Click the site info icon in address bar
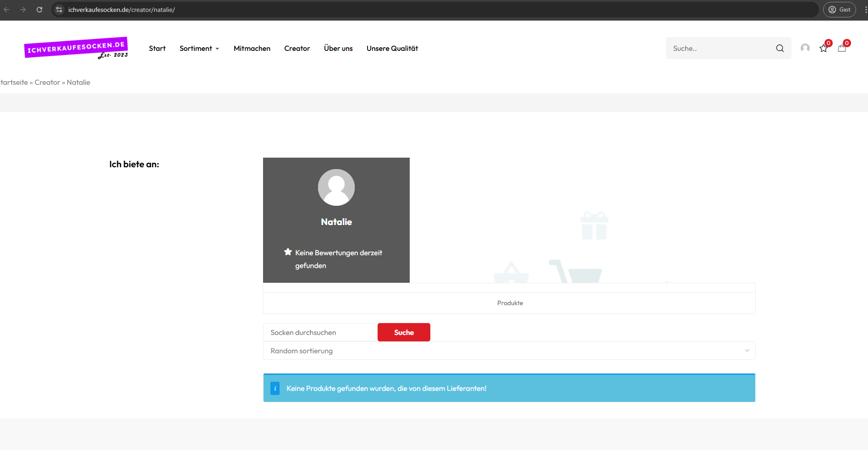 coord(59,10)
